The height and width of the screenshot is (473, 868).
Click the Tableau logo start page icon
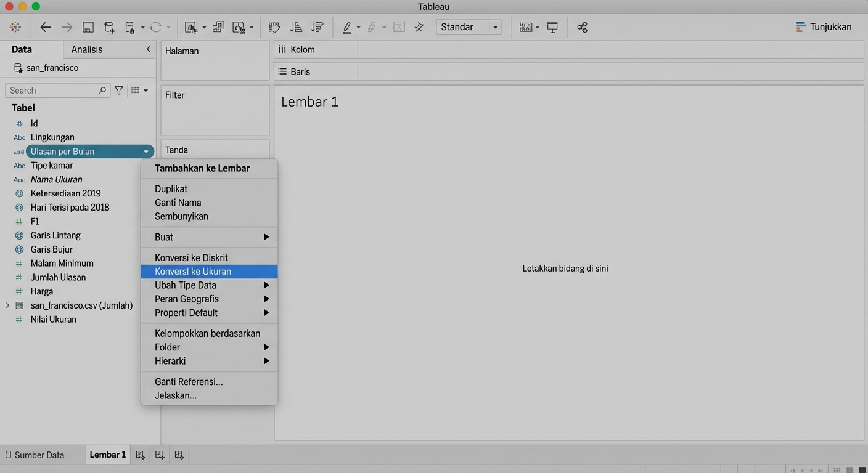pyautogui.click(x=15, y=27)
